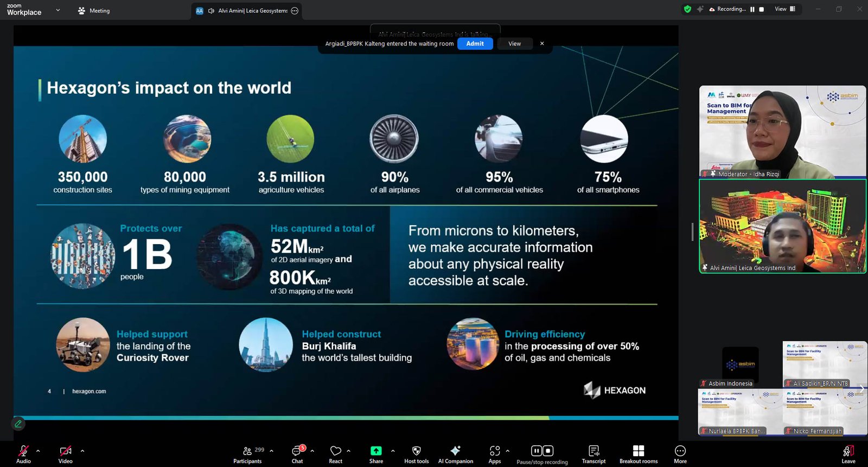868x467 pixels.
Task: Unmute the Audio microphone
Action: click(23, 454)
